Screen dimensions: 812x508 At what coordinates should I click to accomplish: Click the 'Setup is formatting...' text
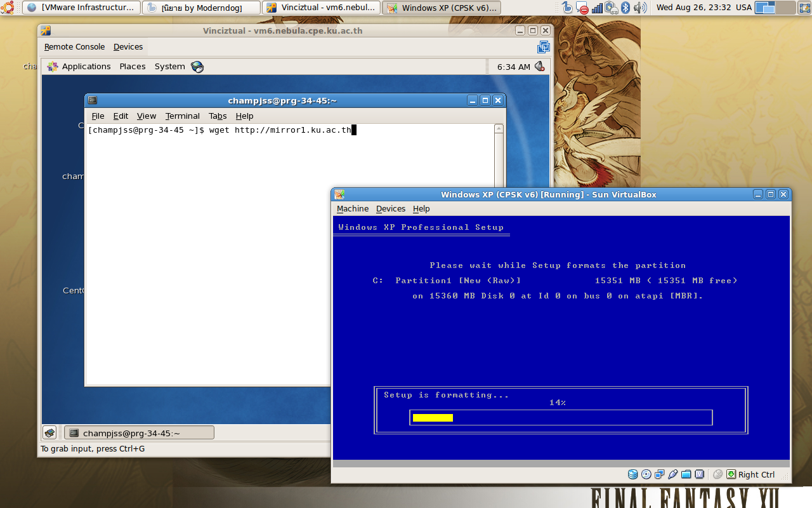pos(447,395)
